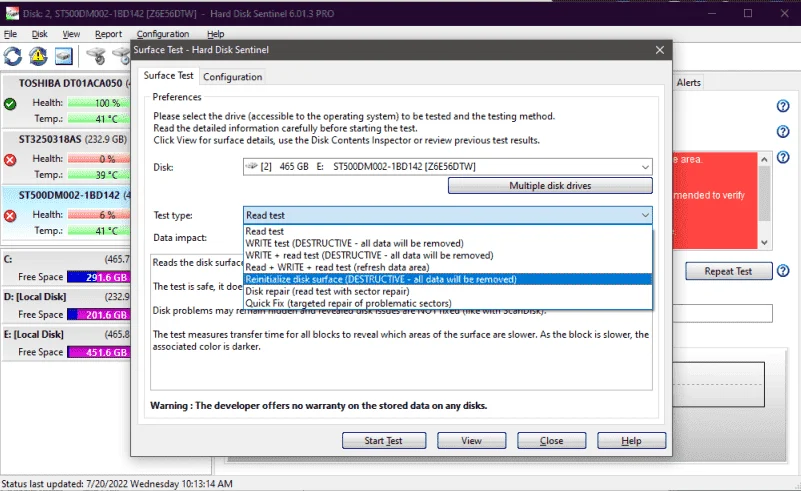The height and width of the screenshot is (491, 801).
Task: Click the ST3250318AS 39 °C temperature bar
Action: tap(99, 175)
